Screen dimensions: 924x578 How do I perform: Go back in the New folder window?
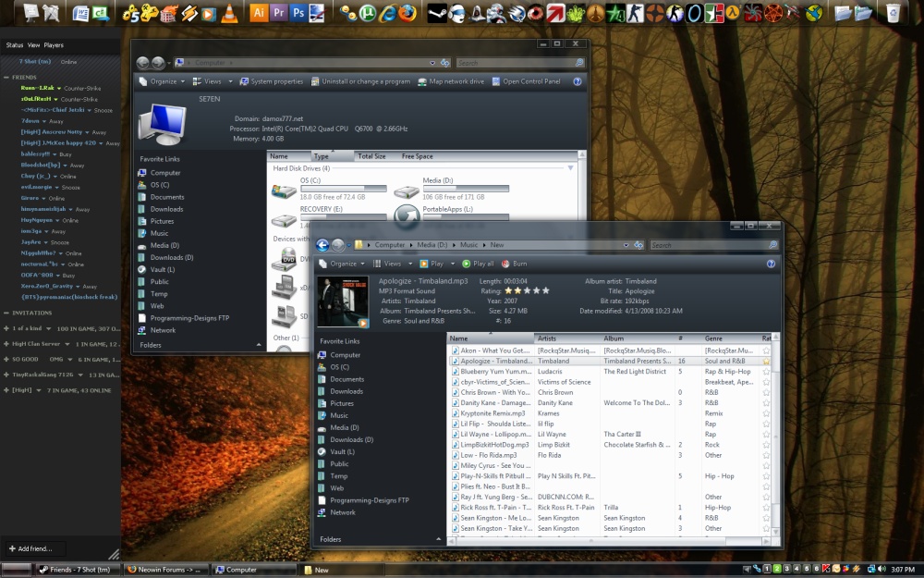click(322, 245)
